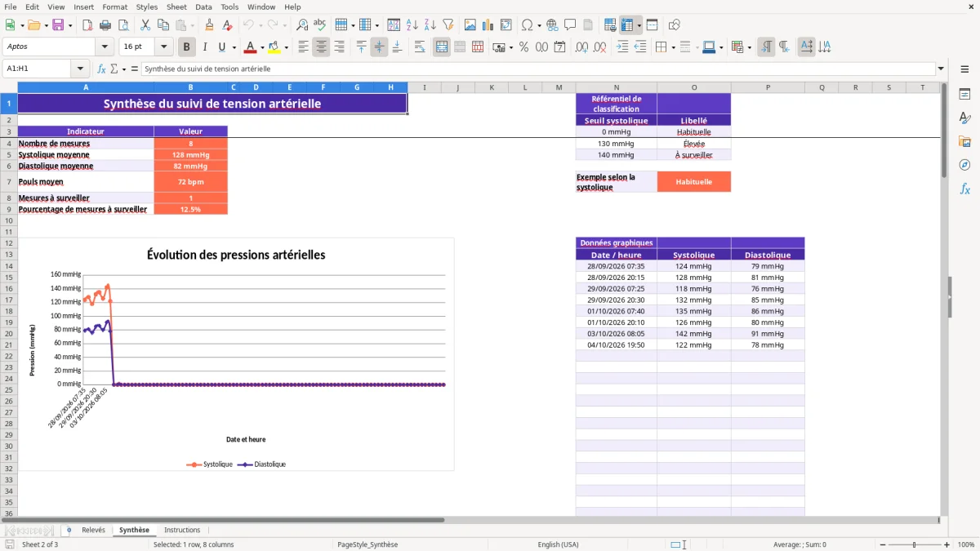Screen dimensions: 980x551
Task: Click the Format as Date icon
Action: point(559,47)
